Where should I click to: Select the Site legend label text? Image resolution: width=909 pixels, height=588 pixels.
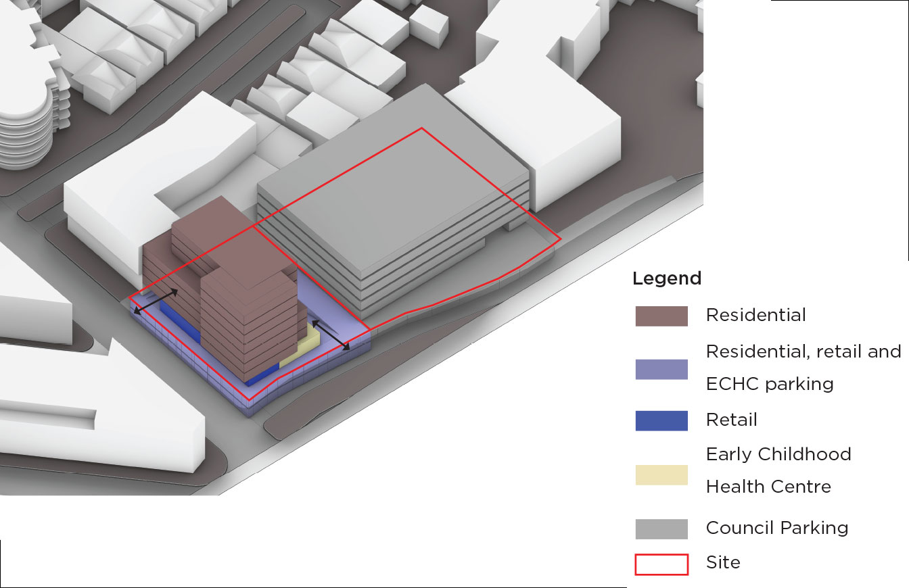(722, 562)
